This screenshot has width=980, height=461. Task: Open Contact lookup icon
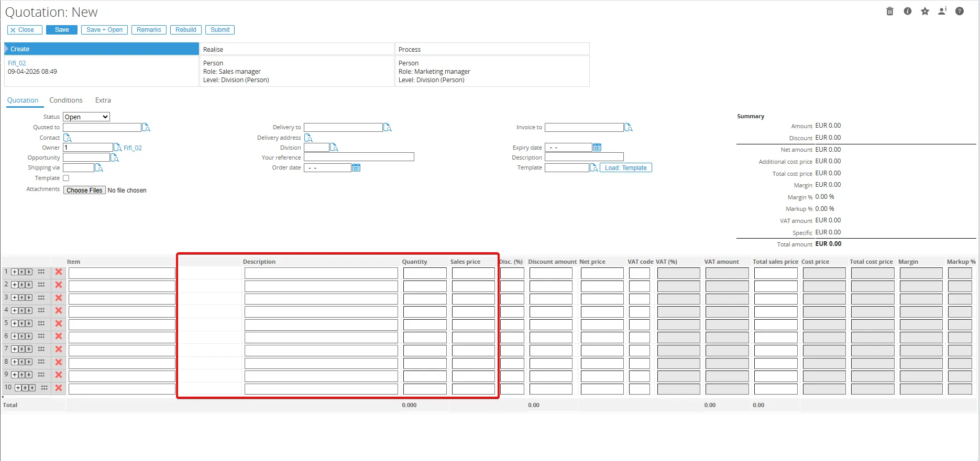pyautogui.click(x=68, y=138)
